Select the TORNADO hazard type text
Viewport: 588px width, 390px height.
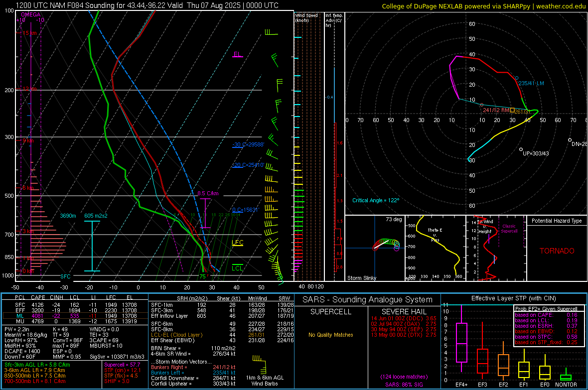tap(557, 251)
